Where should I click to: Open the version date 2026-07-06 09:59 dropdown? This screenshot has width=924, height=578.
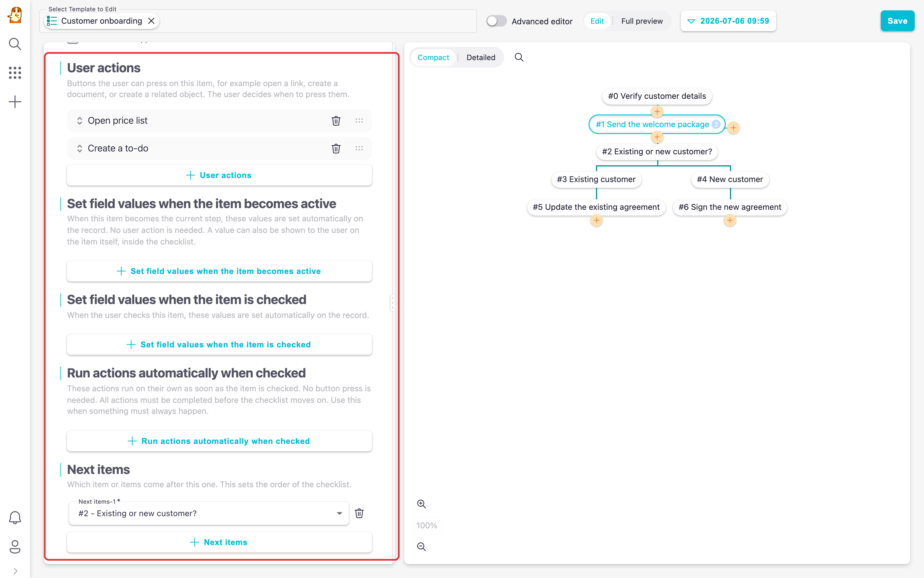pos(728,21)
